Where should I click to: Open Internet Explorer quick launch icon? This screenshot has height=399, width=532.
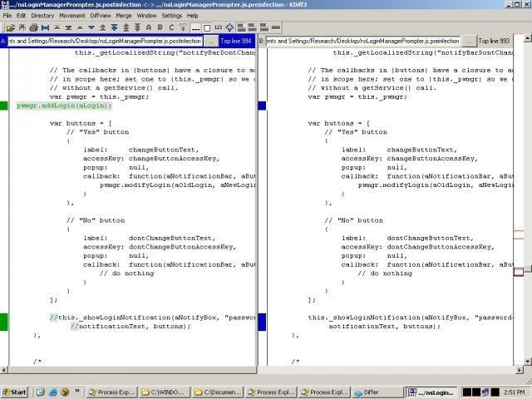(x=52, y=392)
